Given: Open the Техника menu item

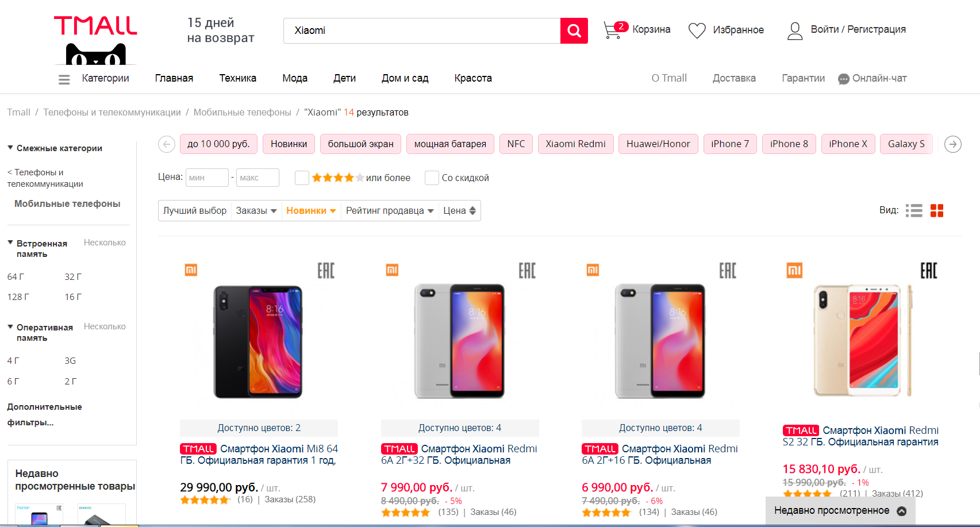Looking at the screenshot, I should (x=237, y=78).
